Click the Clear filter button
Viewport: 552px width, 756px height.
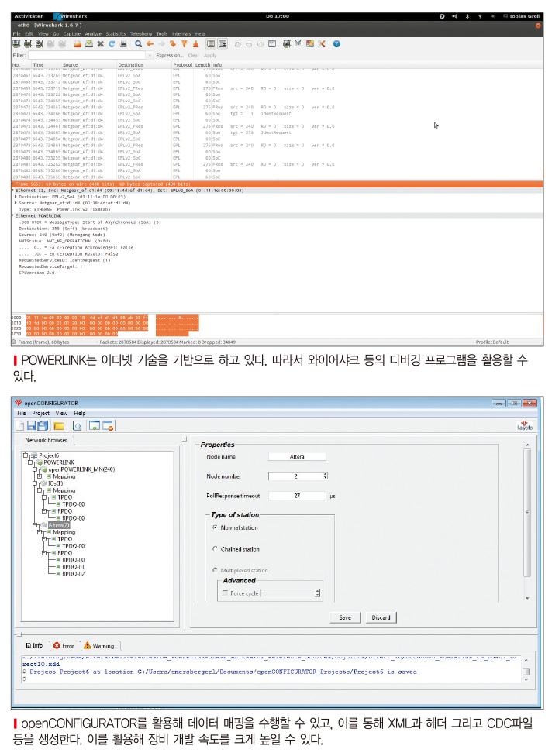pos(194,56)
